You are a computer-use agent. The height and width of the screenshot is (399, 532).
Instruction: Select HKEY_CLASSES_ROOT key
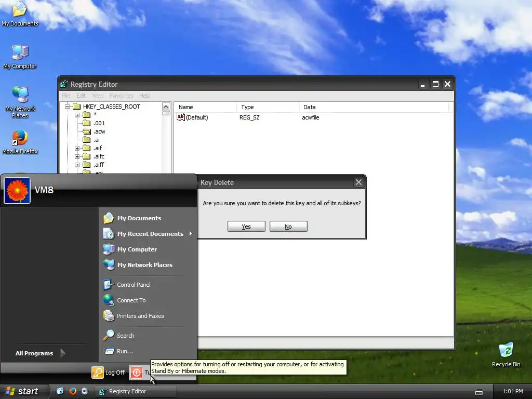click(x=111, y=107)
